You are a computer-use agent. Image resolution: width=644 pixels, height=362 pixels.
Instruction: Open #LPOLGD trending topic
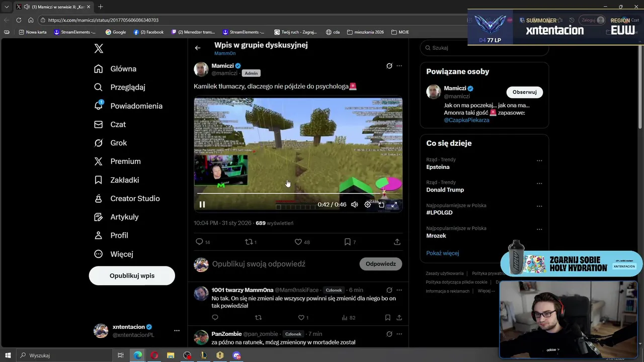[x=439, y=213]
